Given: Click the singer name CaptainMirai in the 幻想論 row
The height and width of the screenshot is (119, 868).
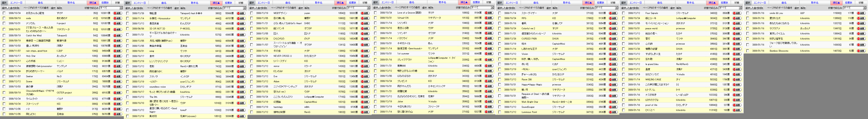Looking at the screenshot, I should coord(310,102).
